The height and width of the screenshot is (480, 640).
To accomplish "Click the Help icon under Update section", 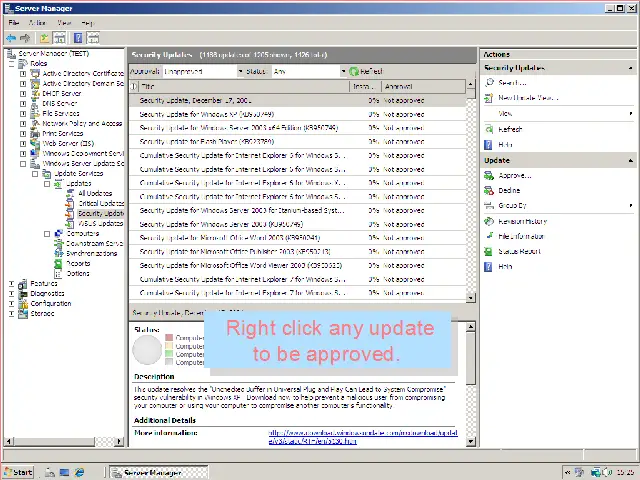I will tap(488, 267).
